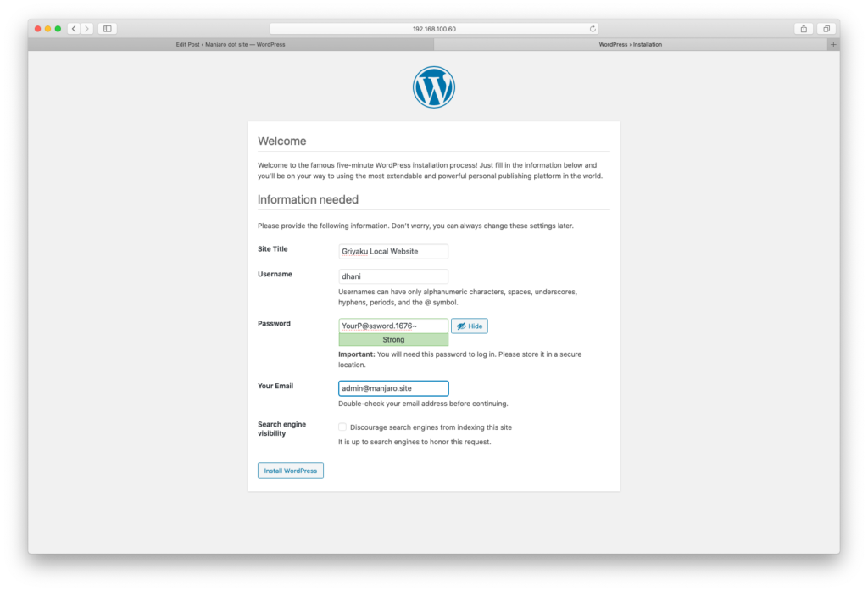Click the Safari forward navigation arrow

(x=87, y=29)
